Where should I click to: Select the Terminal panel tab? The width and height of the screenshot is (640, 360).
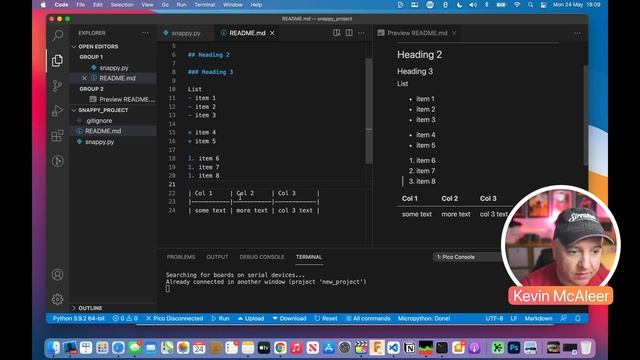click(x=309, y=257)
